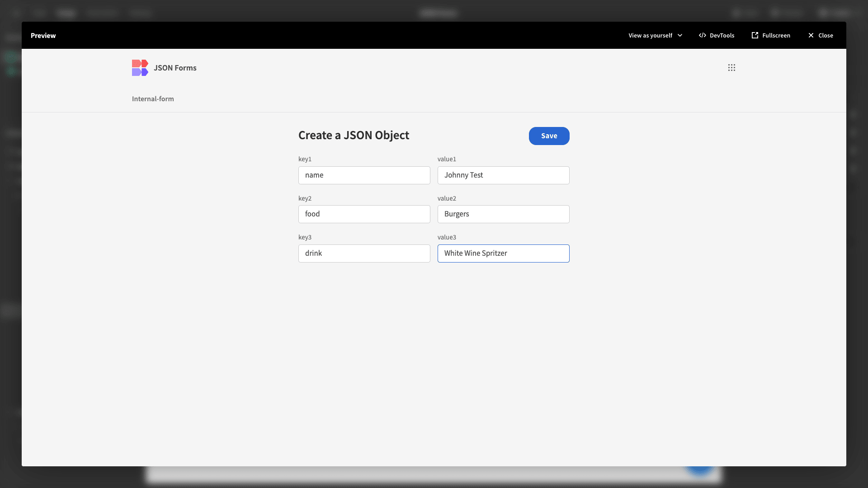
Task: Close the preview via the X icon
Action: click(811, 35)
